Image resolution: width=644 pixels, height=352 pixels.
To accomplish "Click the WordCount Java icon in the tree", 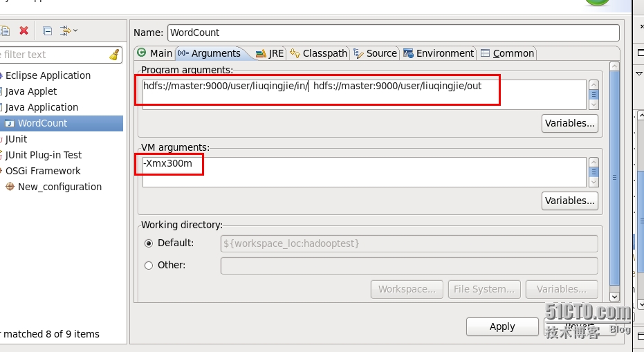I will tap(10, 123).
